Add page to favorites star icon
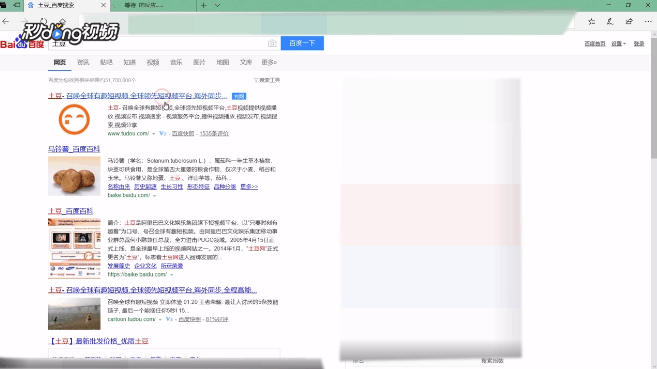Image resolution: width=657 pixels, height=369 pixels. (591, 21)
